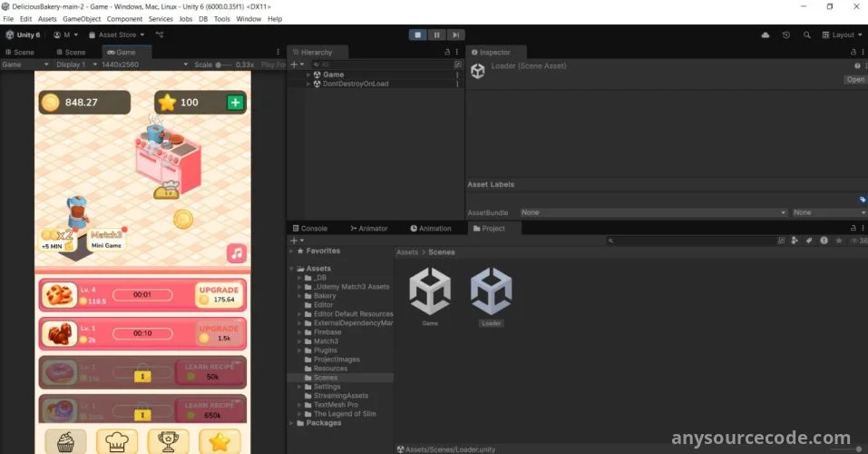Open the Layout dropdown

(x=842, y=35)
